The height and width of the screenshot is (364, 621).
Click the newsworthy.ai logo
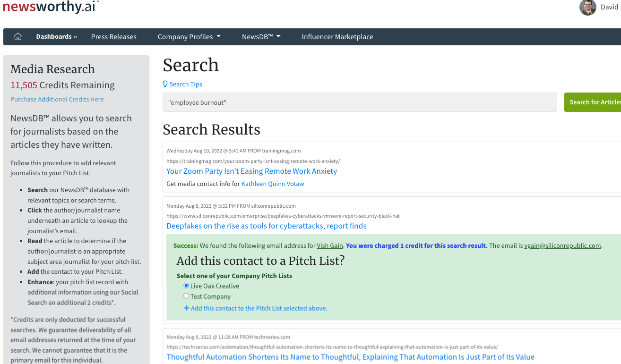coord(50,7)
